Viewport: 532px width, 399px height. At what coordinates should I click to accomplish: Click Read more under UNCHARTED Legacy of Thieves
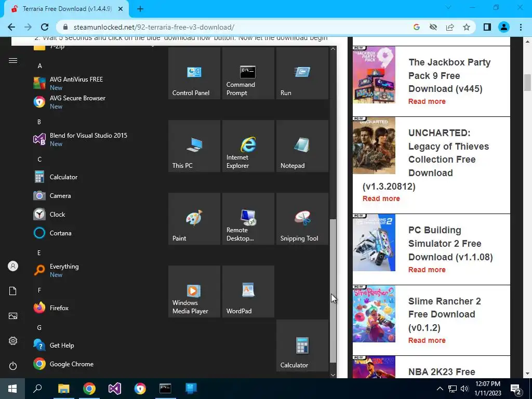pyautogui.click(x=381, y=198)
